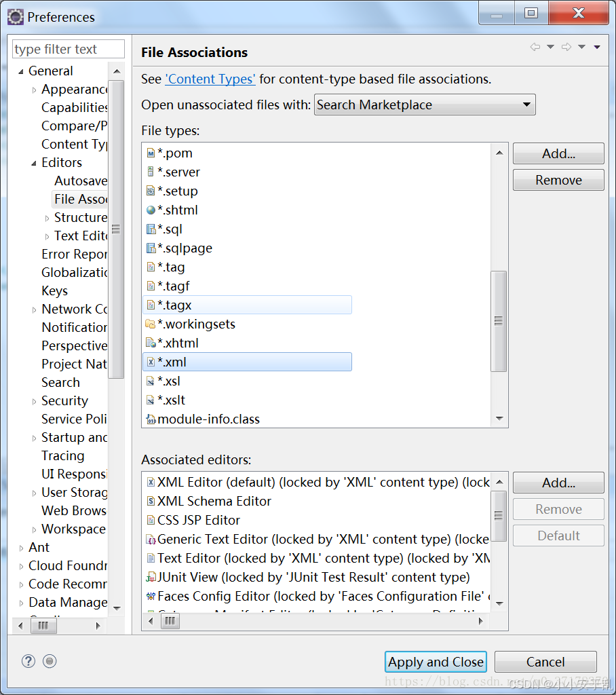Open the 'Content Types' link

coord(210,79)
